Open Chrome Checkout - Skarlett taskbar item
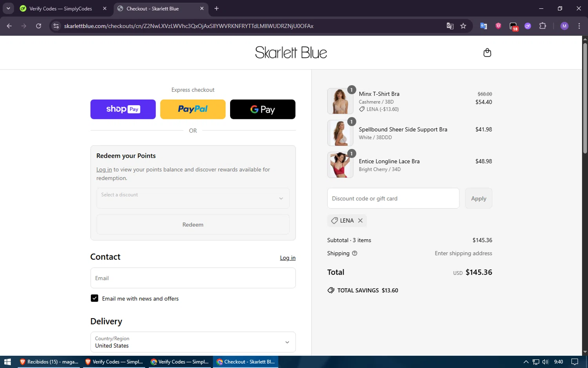The image size is (588, 368). pyautogui.click(x=245, y=362)
